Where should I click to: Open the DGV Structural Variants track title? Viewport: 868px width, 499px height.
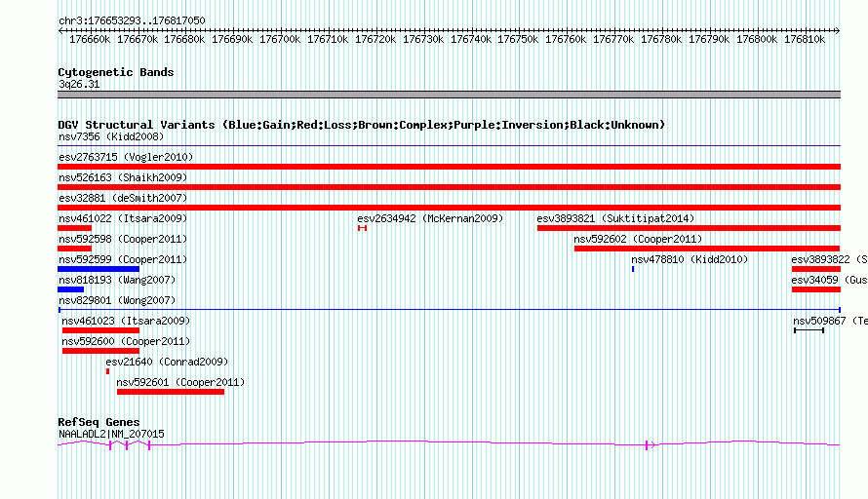tap(362, 125)
